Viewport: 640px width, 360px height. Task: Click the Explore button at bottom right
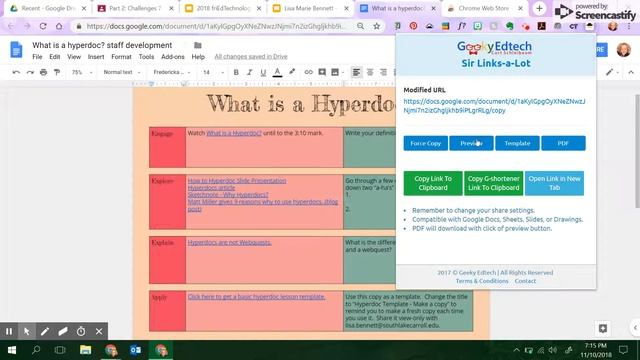pyautogui.click(x=603, y=328)
